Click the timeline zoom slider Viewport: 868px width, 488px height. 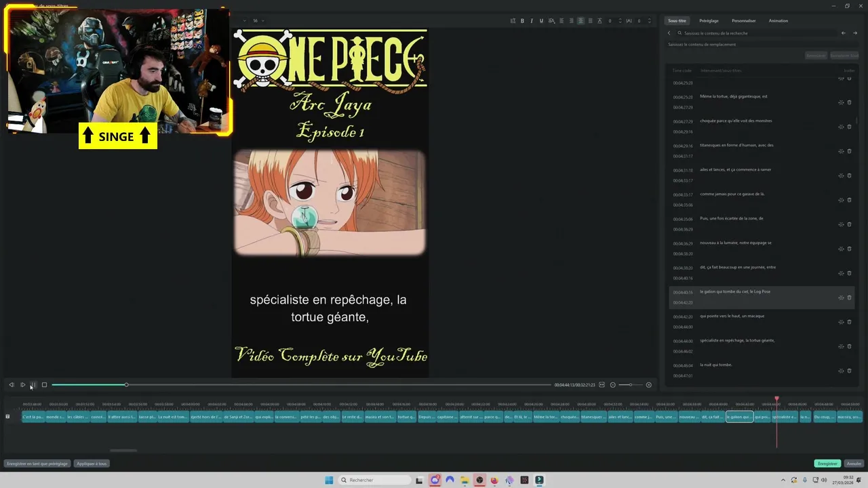click(x=630, y=385)
